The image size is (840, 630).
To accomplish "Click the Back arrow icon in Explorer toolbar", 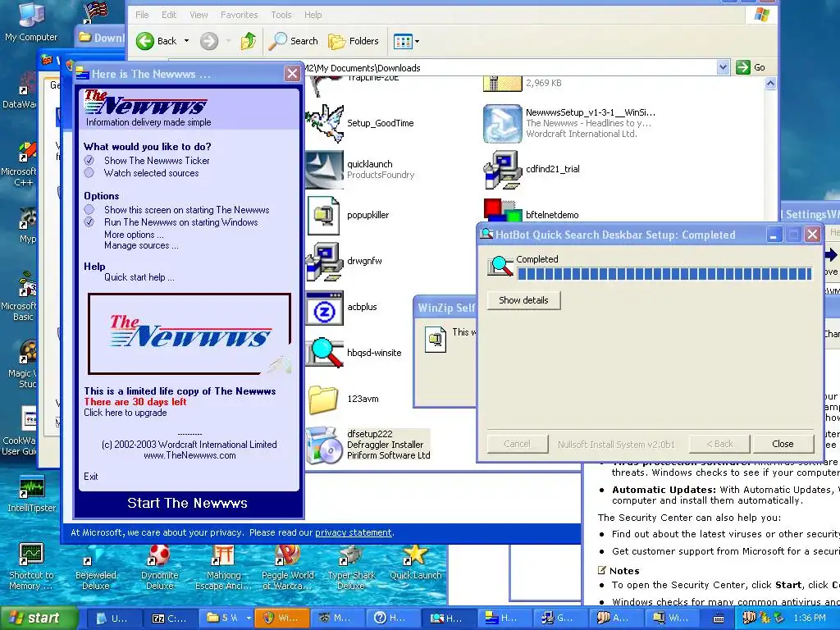I will click(x=145, y=41).
